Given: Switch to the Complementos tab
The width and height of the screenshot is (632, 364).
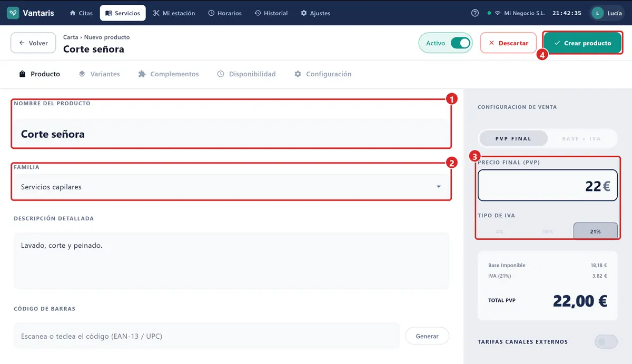Looking at the screenshot, I should coord(169,74).
